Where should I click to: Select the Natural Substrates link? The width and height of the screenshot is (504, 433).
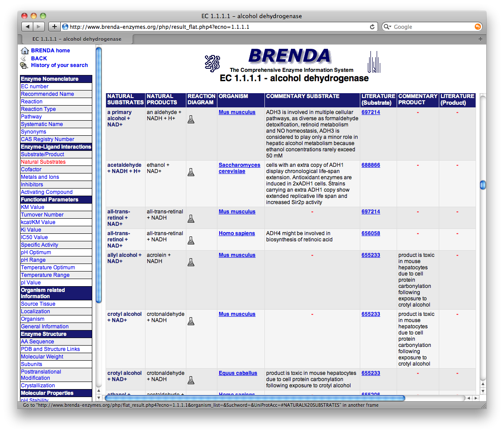coord(43,161)
